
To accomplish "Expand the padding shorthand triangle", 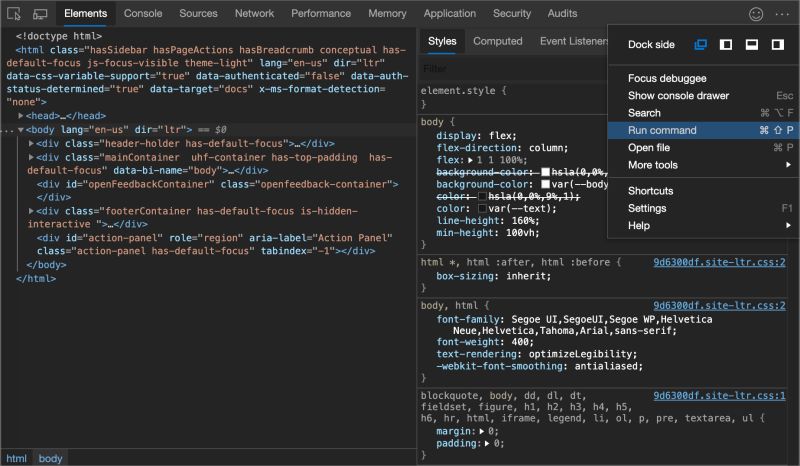I will pos(487,444).
